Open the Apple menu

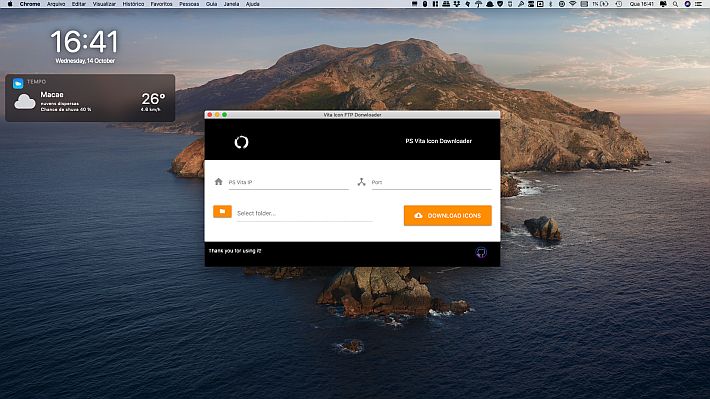click(x=10, y=4)
